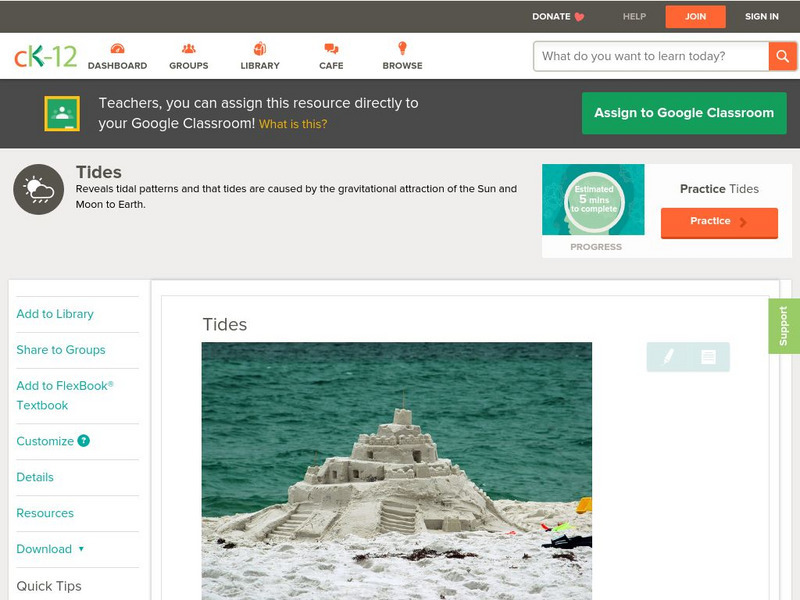Click the DONATE link
The width and height of the screenshot is (800, 600).
click(551, 17)
